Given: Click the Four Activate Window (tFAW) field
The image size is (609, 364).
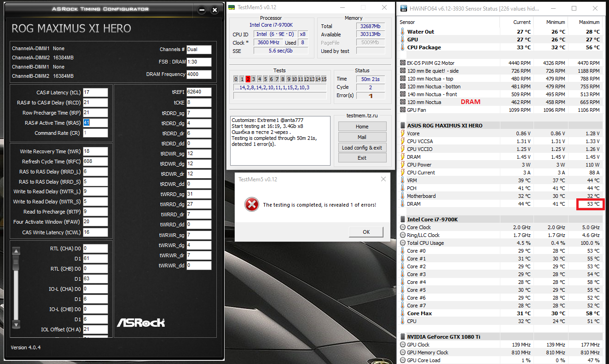Looking at the screenshot, I should 95,222.
